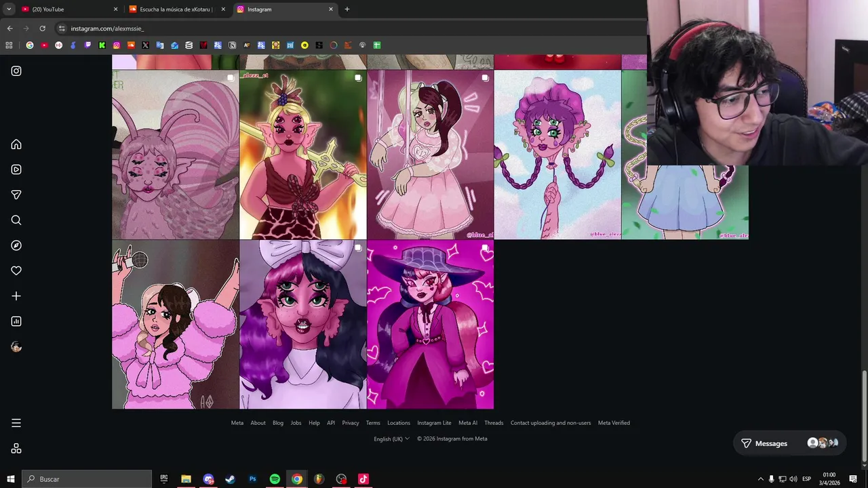Open the girl with microphone post
The image size is (868, 488).
[176, 325]
